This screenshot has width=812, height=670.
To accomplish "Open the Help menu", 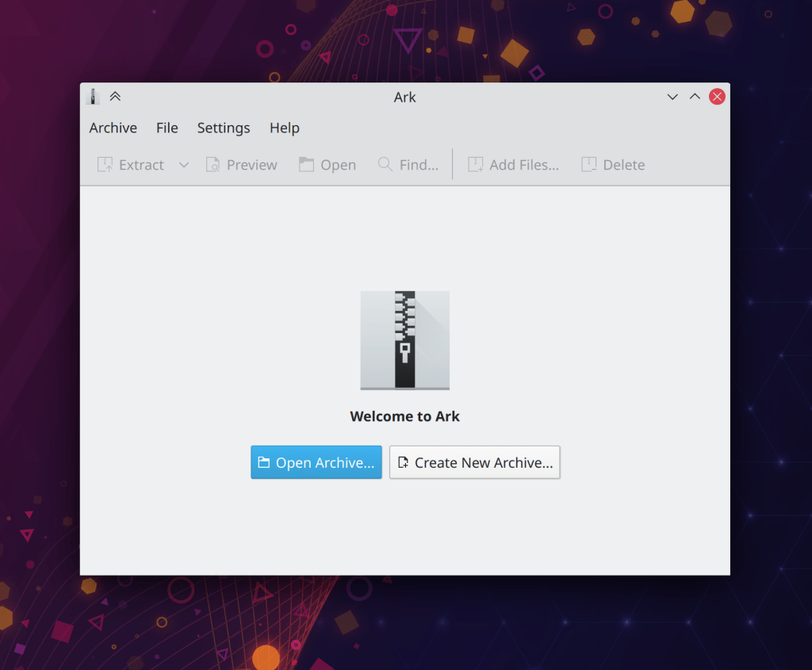I will point(284,128).
